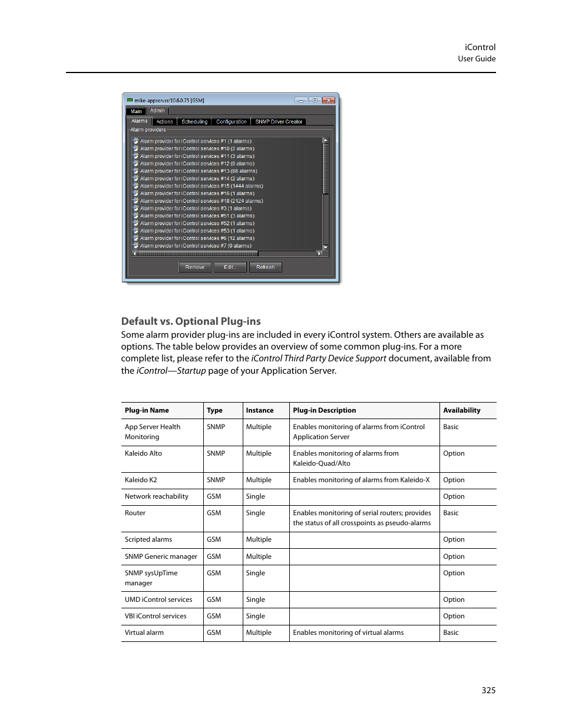This screenshot has height=728, width=562.
Task: Click the 'Default vs. Optional Plug-ins' heading
Action: [191, 321]
